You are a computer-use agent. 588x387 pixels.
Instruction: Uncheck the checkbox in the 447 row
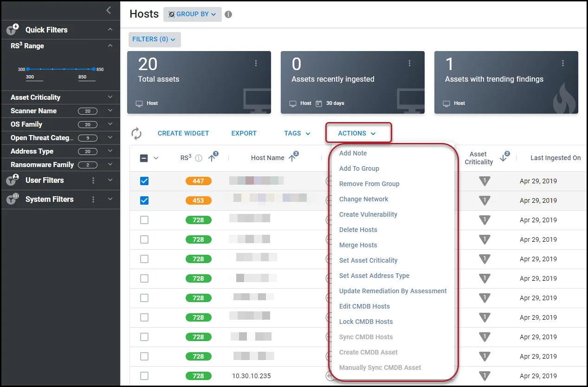[x=144, y=181]
